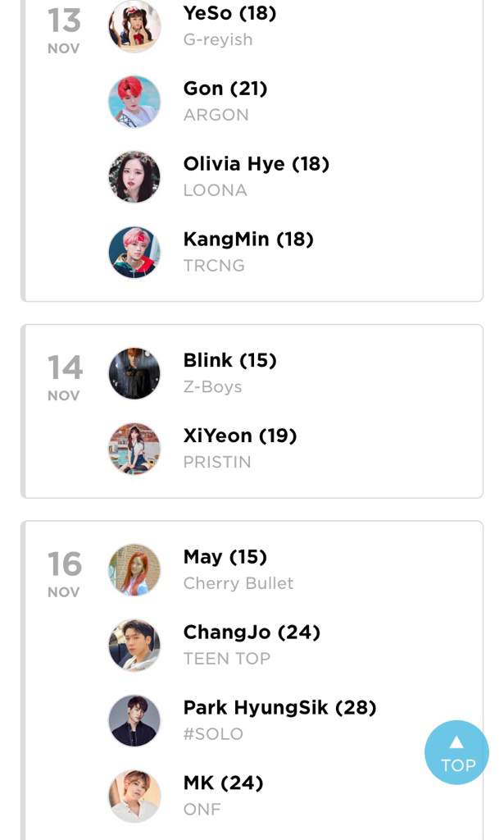504x840 pixels.
Task: Tap XiYeon's profile picture
Action: (134, 449)
